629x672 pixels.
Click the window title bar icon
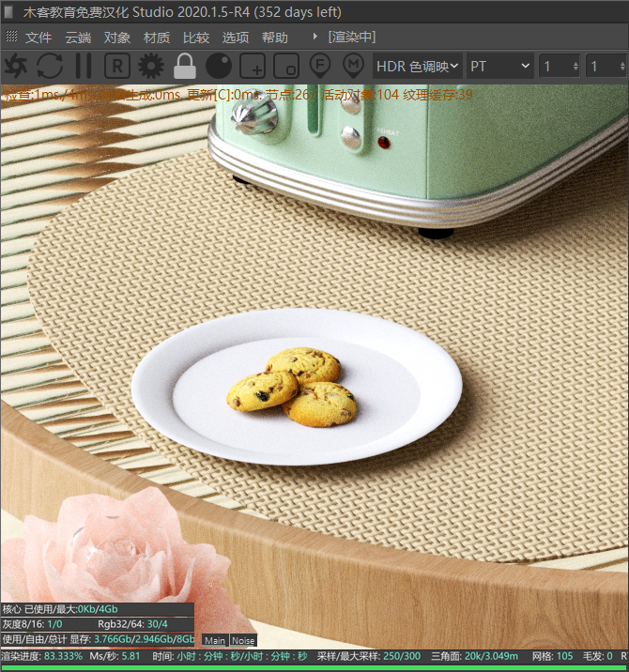click(8, 11)
